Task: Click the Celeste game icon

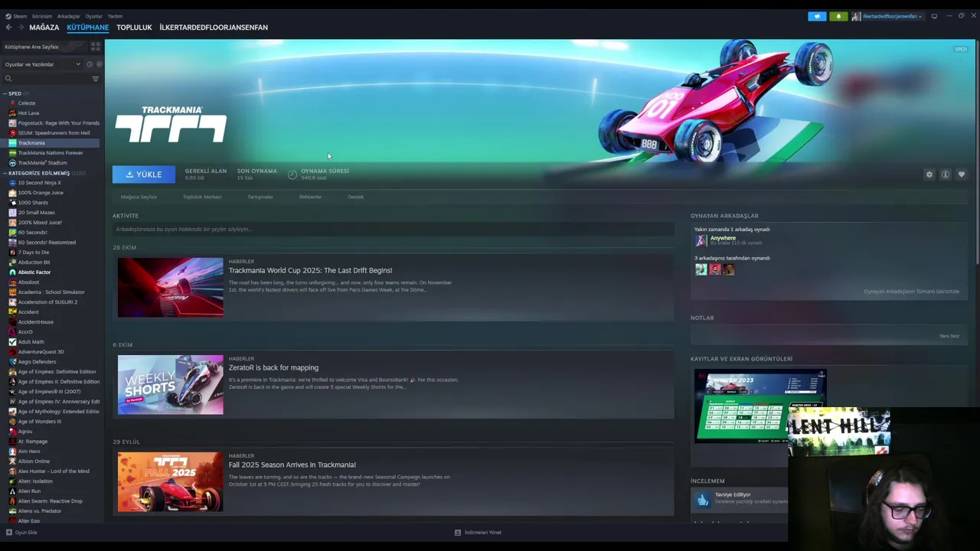Action: click(12, 103)
